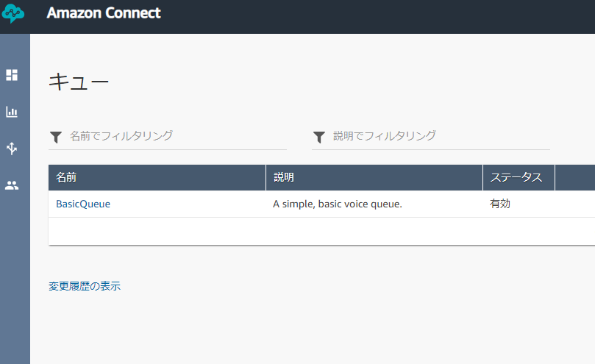This screenshot has height=364, width=595.
Task: Open the metrics bar chart icon
Action: pyautogui.click(x=12, y=112)
